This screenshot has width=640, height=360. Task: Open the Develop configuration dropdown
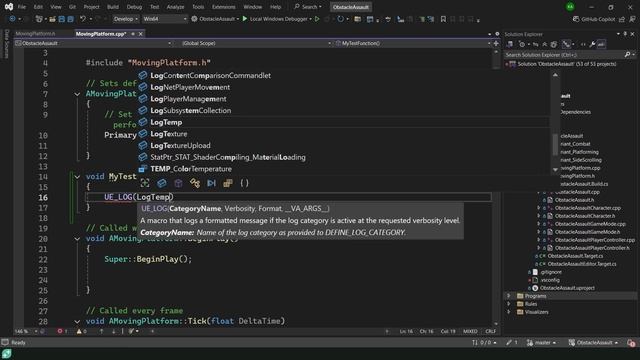126,19
